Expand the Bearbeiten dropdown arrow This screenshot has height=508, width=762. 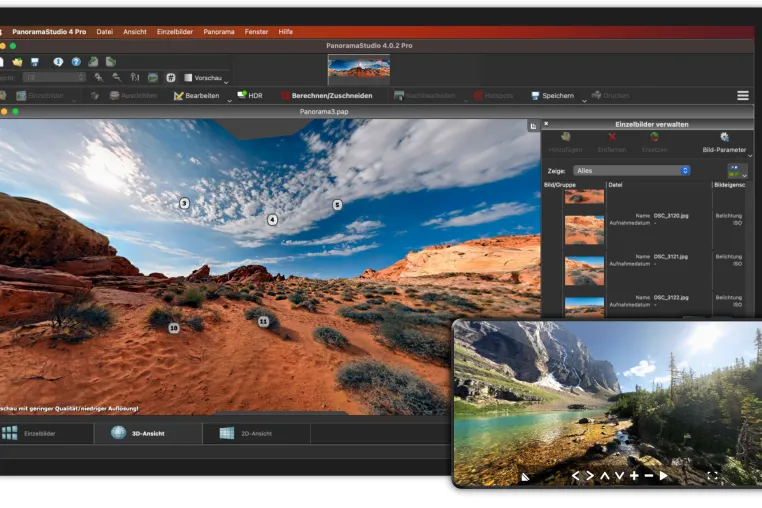click(229, 101)
